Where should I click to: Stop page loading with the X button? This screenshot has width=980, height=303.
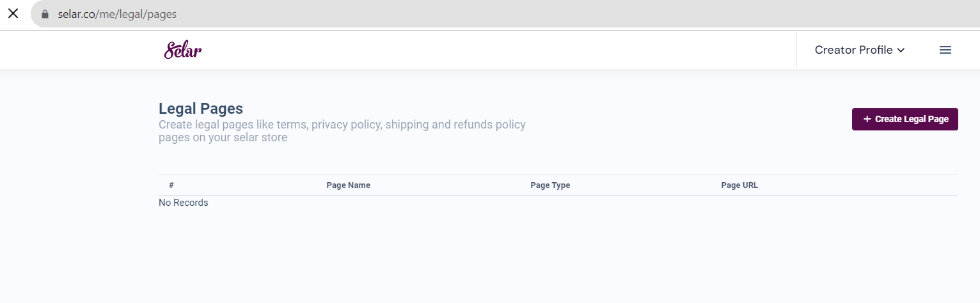(x=13, y=13)
